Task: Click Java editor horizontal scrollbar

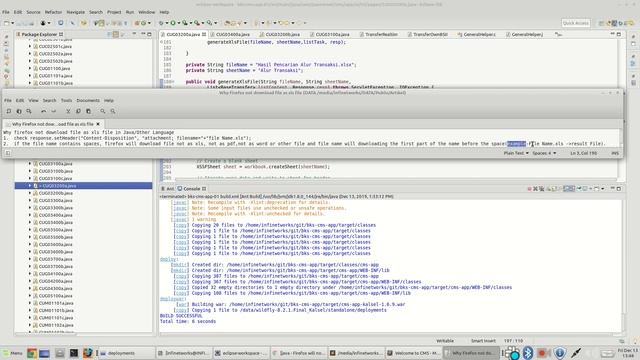Action: coord(396,179)
